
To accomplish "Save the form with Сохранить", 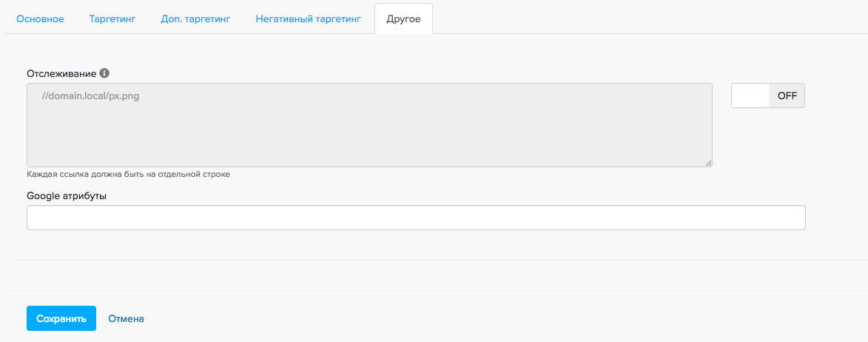I will [61, 318].
